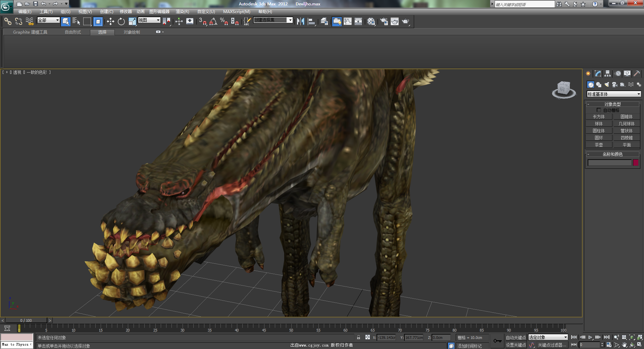The width and height of the screenshot is (644, 349).
Task: Click the Unlink Selection tool
Action: (x=18, y=21)
